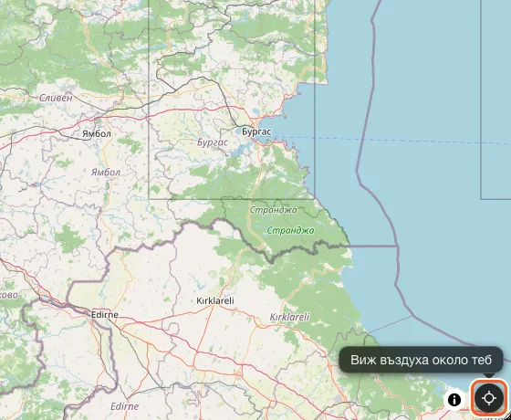Click the green Странджа park label
The image size is (511, 420).
290,230
